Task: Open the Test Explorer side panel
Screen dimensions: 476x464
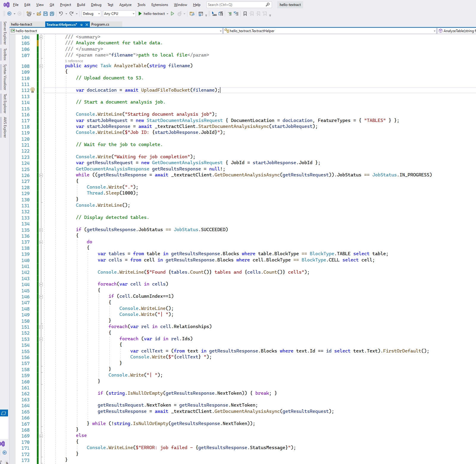Action: click(x=5, y=104)
